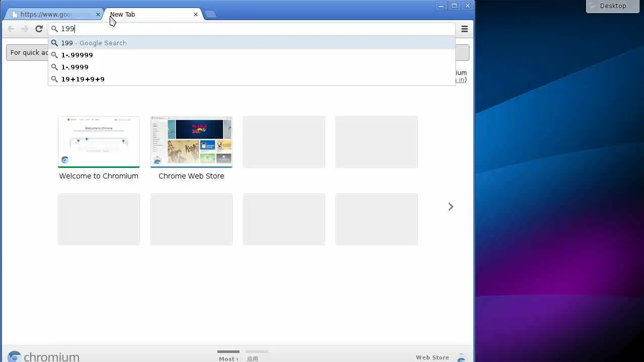Choose the '19+19+9+9' suggestion

pyautogui.click(x=252, y=79)
